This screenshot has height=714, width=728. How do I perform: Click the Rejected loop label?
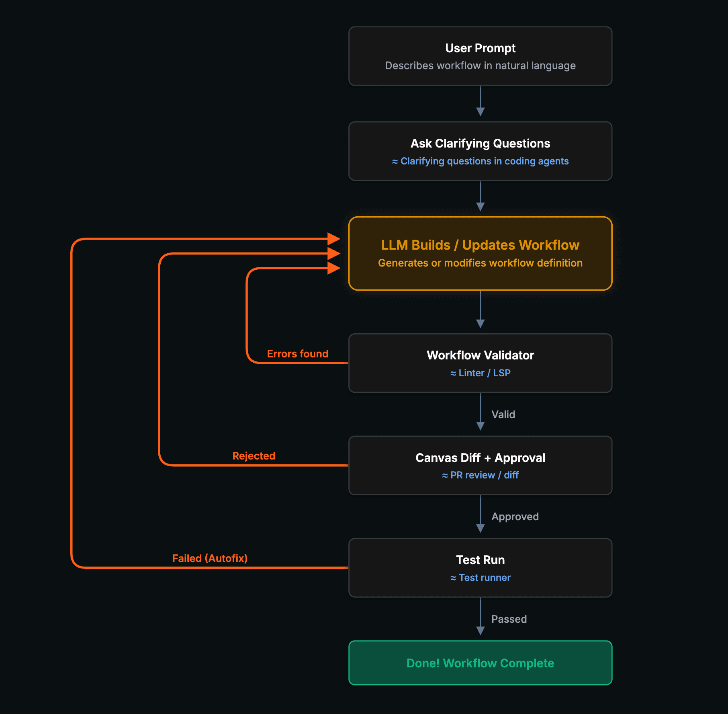(254, 455)
